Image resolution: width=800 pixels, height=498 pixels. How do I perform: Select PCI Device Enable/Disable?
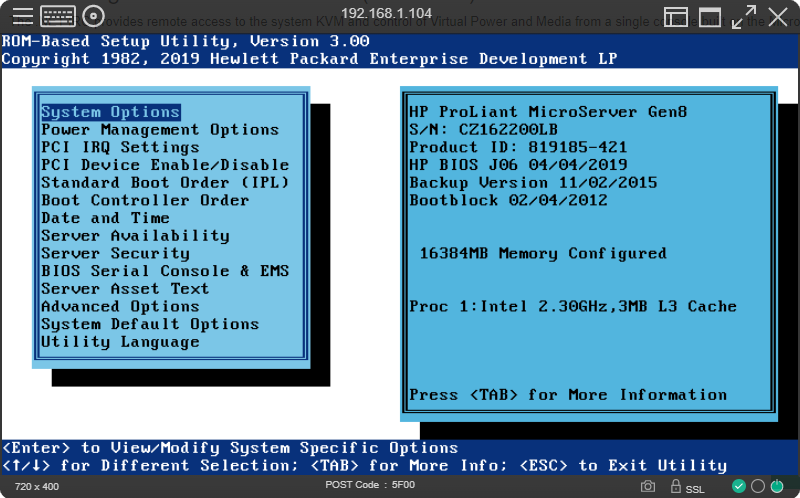pyautogui.click(x=165, y=165)
